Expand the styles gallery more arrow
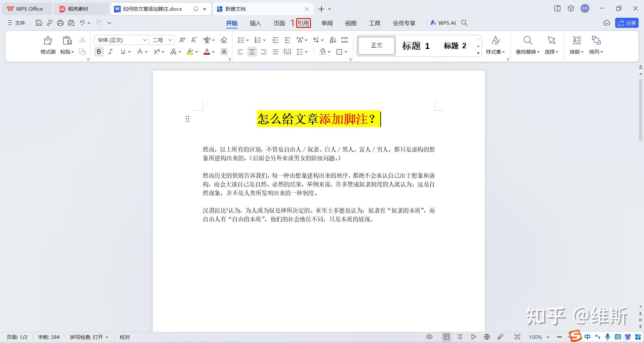 [x=478, y=53]
